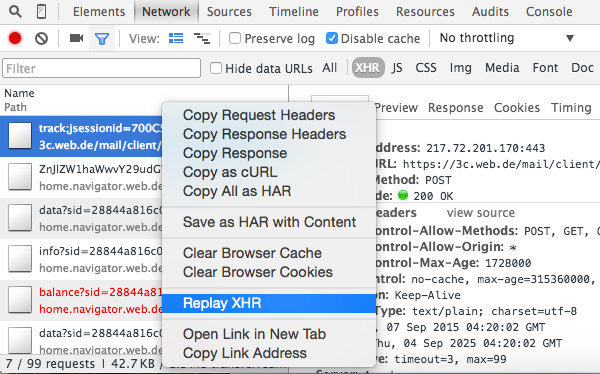Click file icon of track;jsessionid request
Screen dimensions: 600x374
coord(20,136)
